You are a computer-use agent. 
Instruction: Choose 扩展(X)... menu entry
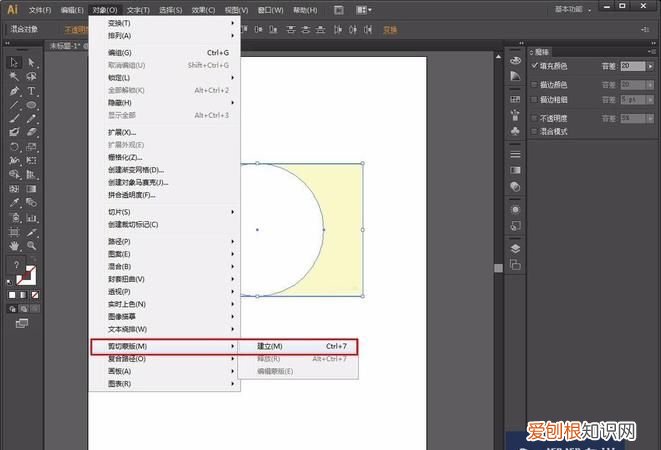(164, 132)
